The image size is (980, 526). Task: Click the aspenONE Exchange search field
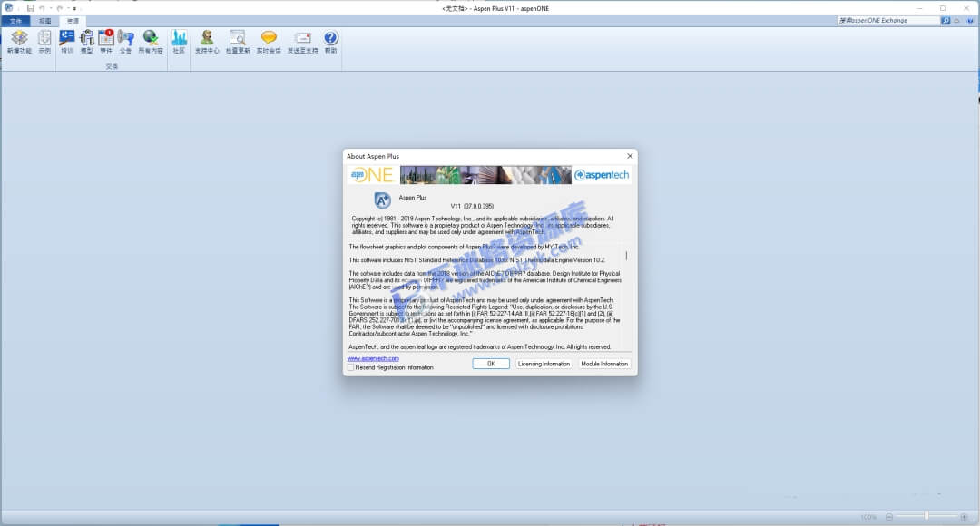(x=888, y=21)
